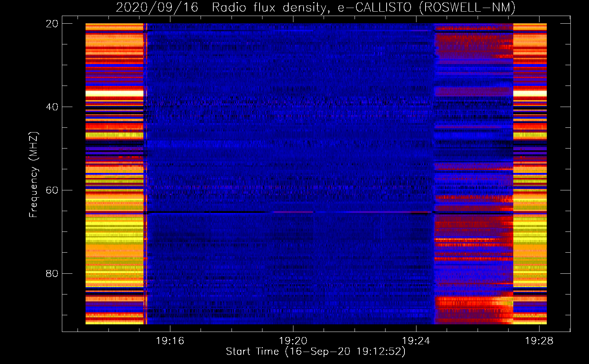Click the '40' frequency tick label
Image resolution: width=589 pixels, height=364 pixels.
coord(52,107)
